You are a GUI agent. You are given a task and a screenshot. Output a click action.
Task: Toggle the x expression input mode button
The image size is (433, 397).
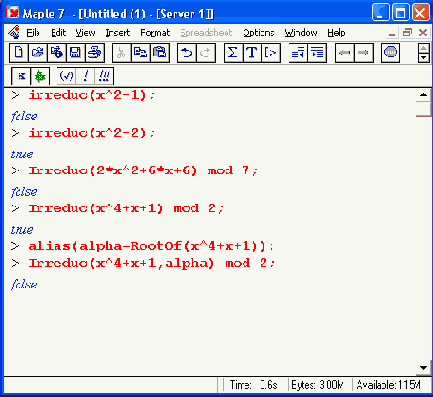21,76
